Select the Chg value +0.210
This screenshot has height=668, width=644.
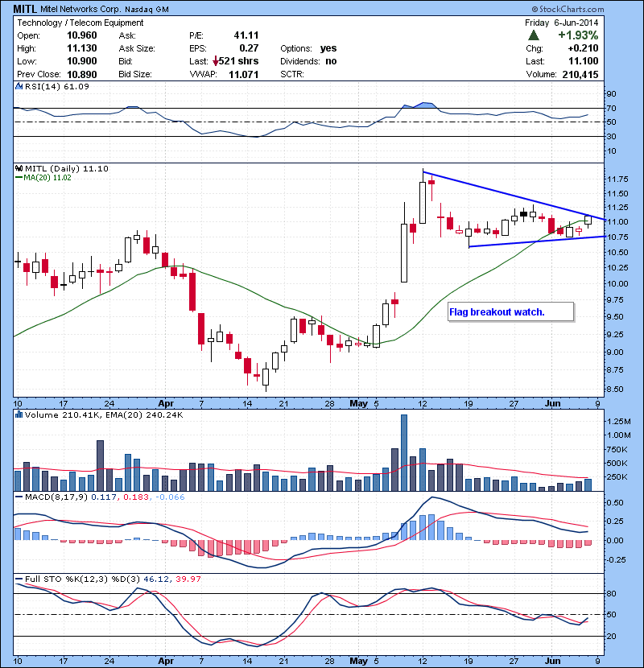(x=583, y=48)
